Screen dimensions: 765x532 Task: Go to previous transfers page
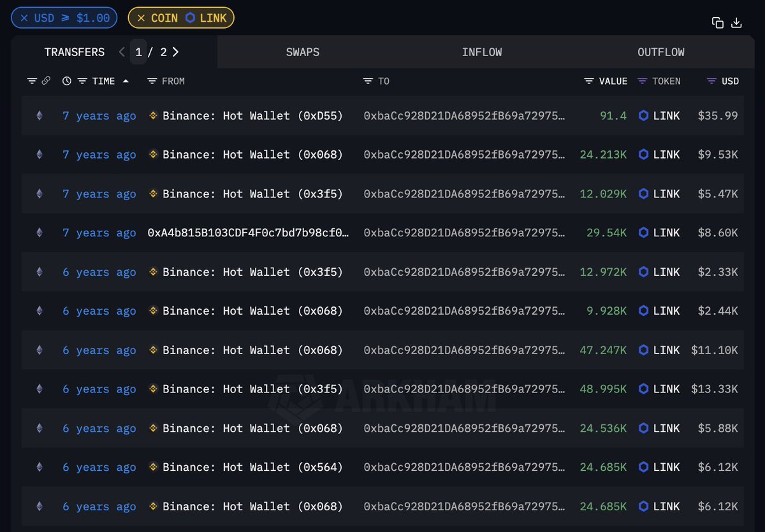[122, 52]
